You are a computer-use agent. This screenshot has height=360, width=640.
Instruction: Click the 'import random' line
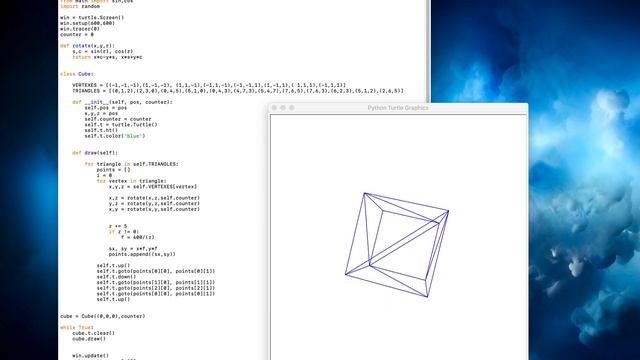click(80, 7)
